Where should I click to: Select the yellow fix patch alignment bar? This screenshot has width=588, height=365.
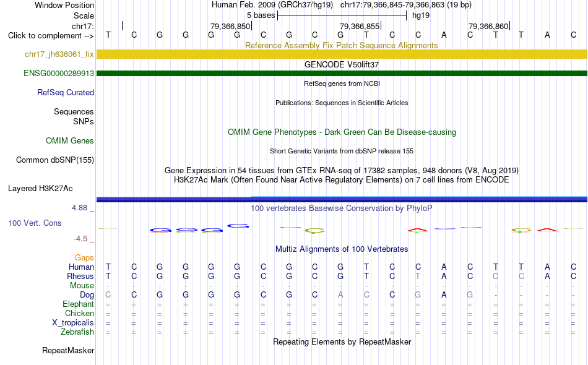(x=342, y=54)
